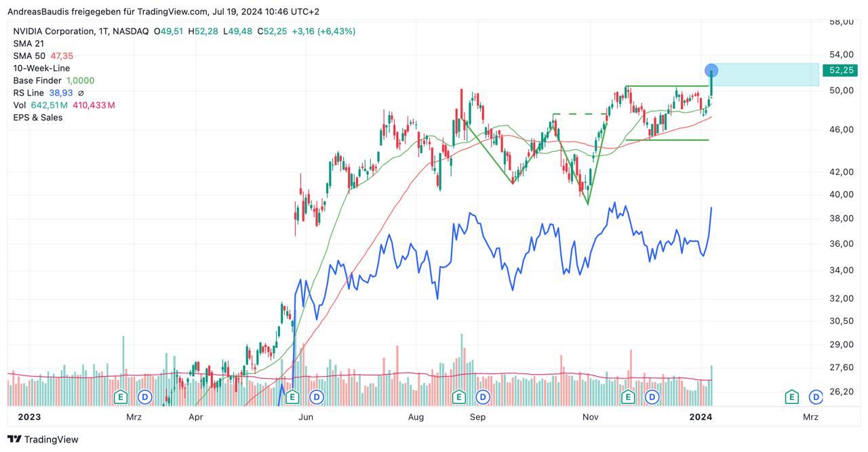868x452 pixels.
Task: Open the dividend D marker before 2024
Action: tap(652, 396)
